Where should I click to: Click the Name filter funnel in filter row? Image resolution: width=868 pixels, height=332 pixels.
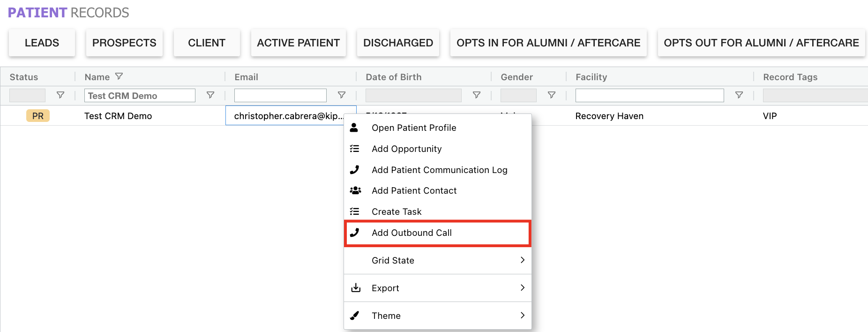[x=210, y=95]
